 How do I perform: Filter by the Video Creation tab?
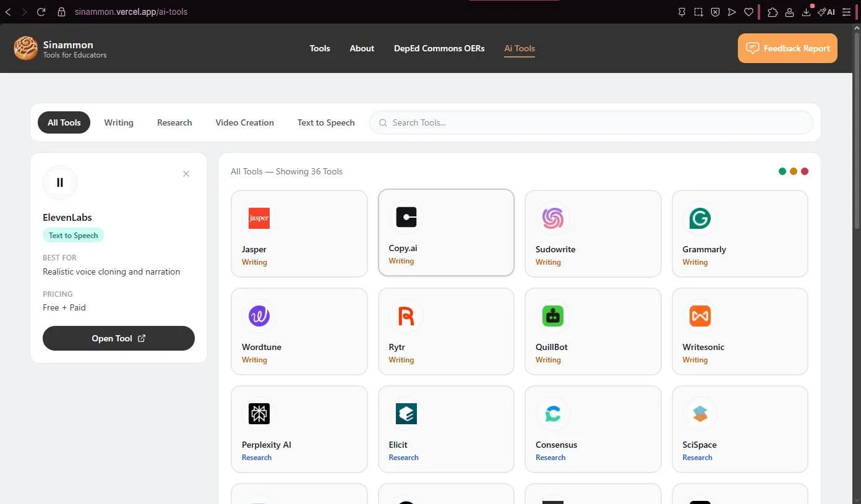245,122
